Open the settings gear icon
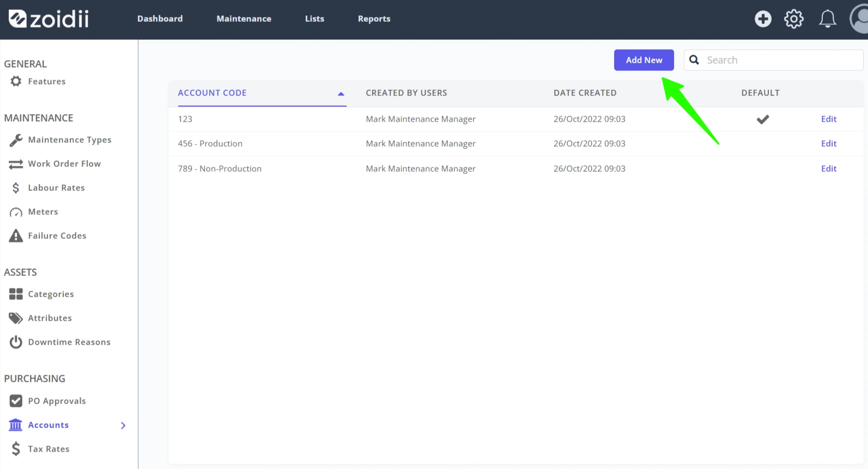The image size is (868, 469). pyautogui.click(x=793, y=19)
